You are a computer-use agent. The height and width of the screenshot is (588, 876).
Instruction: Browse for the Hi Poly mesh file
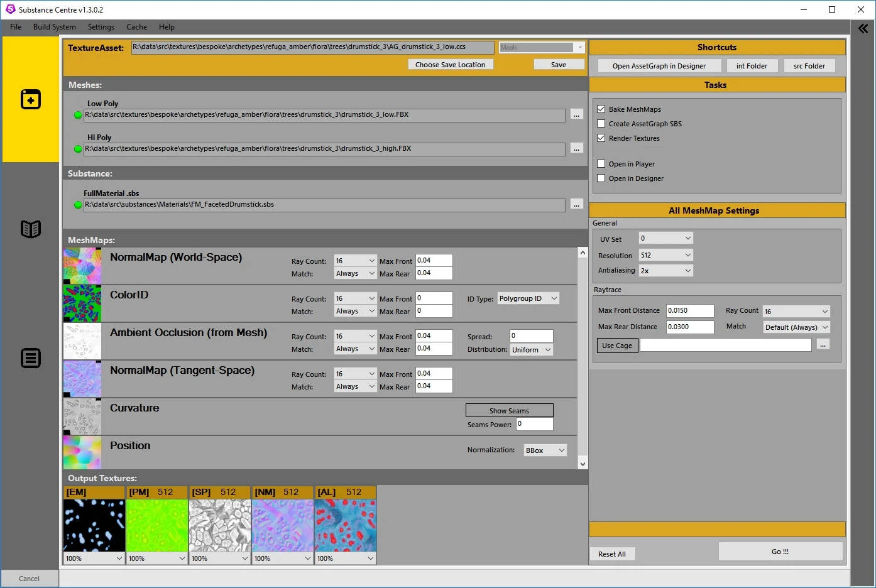tap(576, 148)
